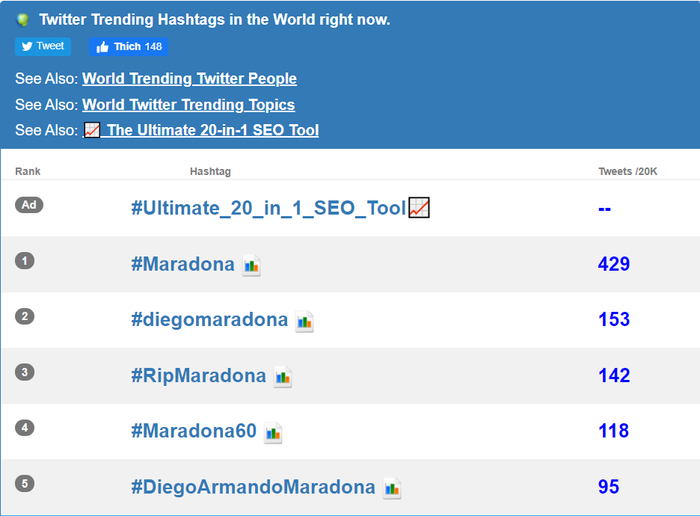Click the 429 tweet count for #Maradona
Screen dimensions: 700x516
coord(614,264)
